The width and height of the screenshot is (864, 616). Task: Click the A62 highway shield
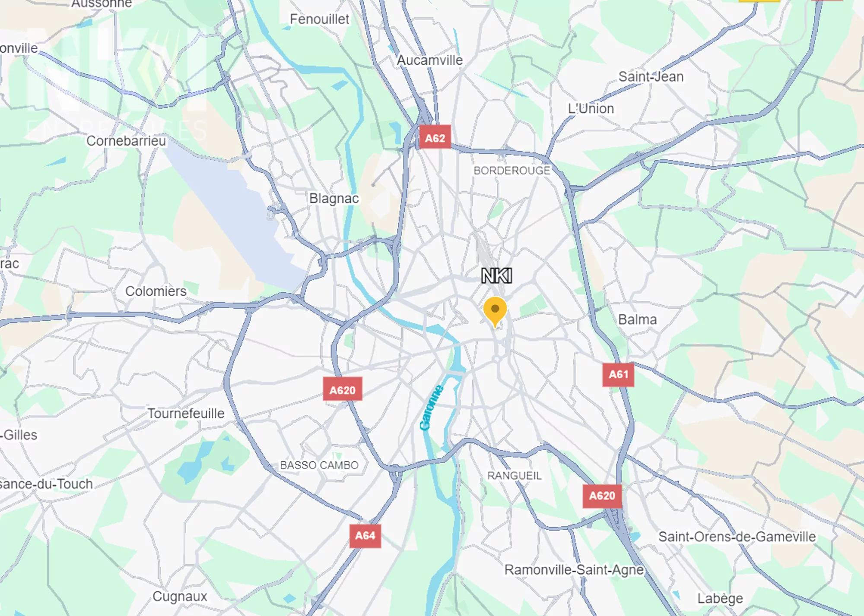(x=435, y=137)
